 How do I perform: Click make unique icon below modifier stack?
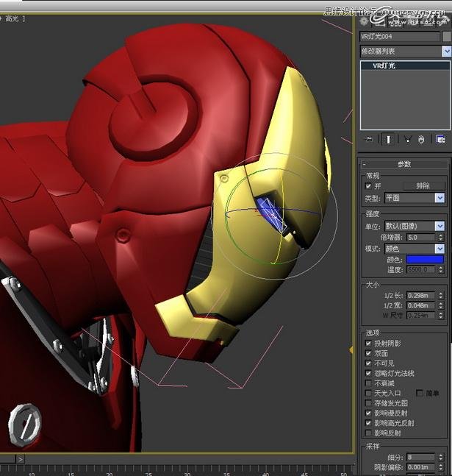[x=407, y=139]
